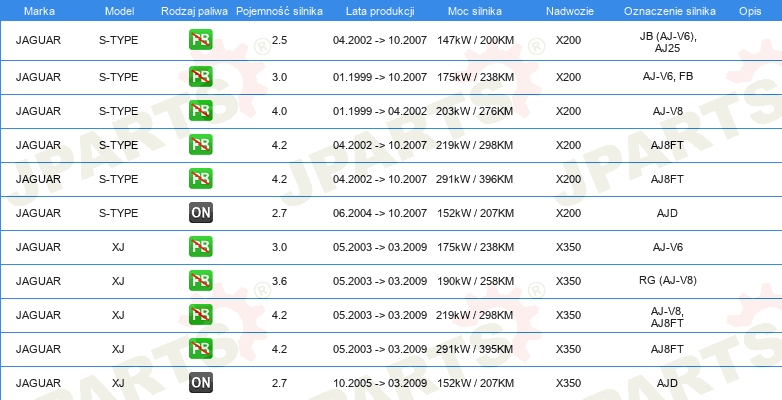Click power value 190kW / 258KM

click(475, 281)
